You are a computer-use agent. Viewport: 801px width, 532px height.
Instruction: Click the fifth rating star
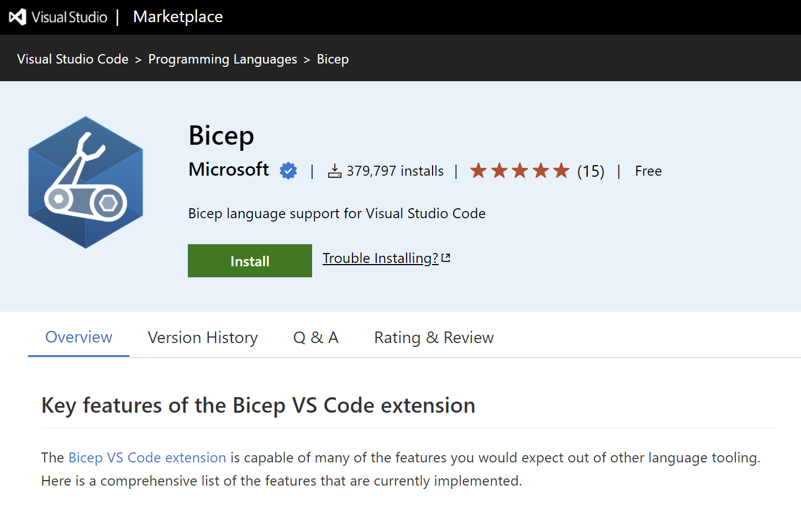561,171
